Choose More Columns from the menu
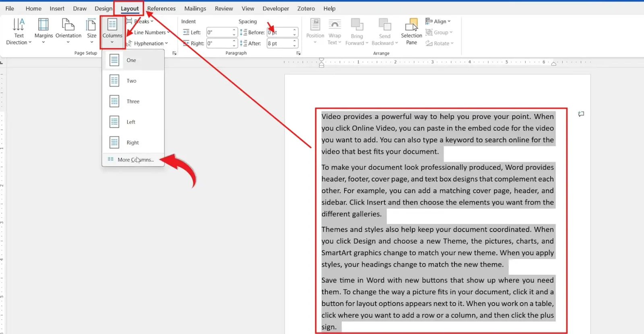This screenshot has width=644, height=334. click(133, 160)
